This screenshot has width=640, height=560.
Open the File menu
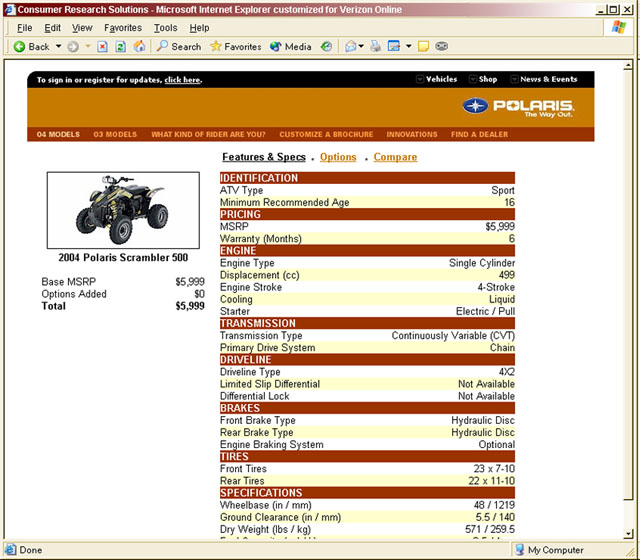[x=24, y=28]
